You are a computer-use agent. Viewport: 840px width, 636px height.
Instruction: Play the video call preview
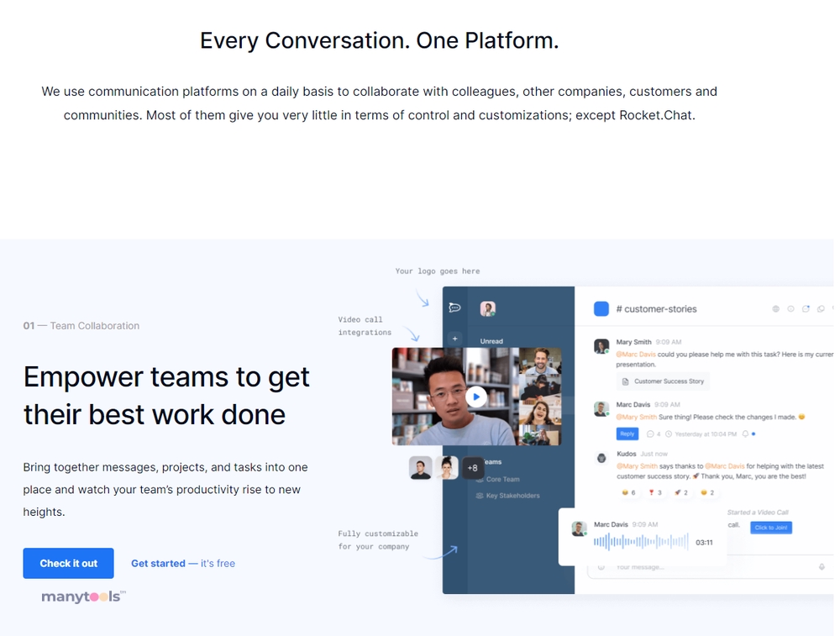pos(476,397)
